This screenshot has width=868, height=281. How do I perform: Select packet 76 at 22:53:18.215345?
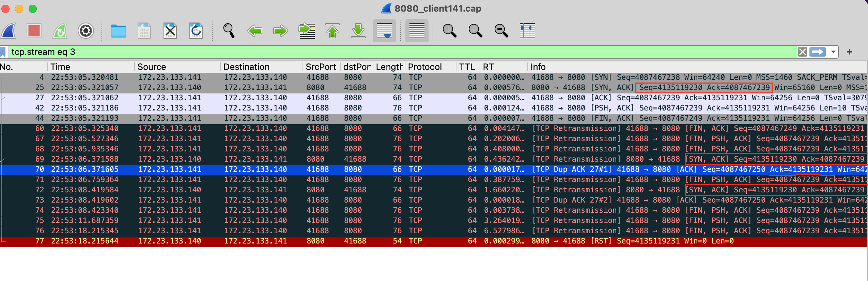(x=434, y=231)
